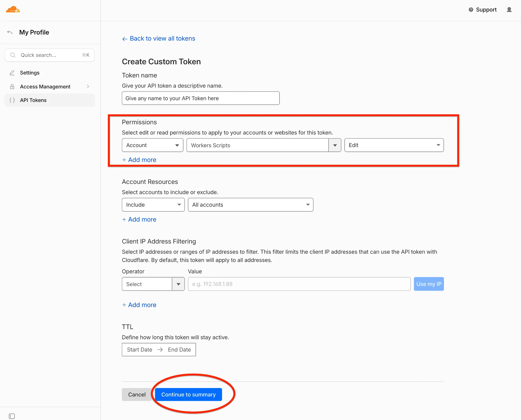Image resolution: width=521 pixels, height=420 pixels.
Task: Open Access Management in the sidebar
Action: (50, 87)
